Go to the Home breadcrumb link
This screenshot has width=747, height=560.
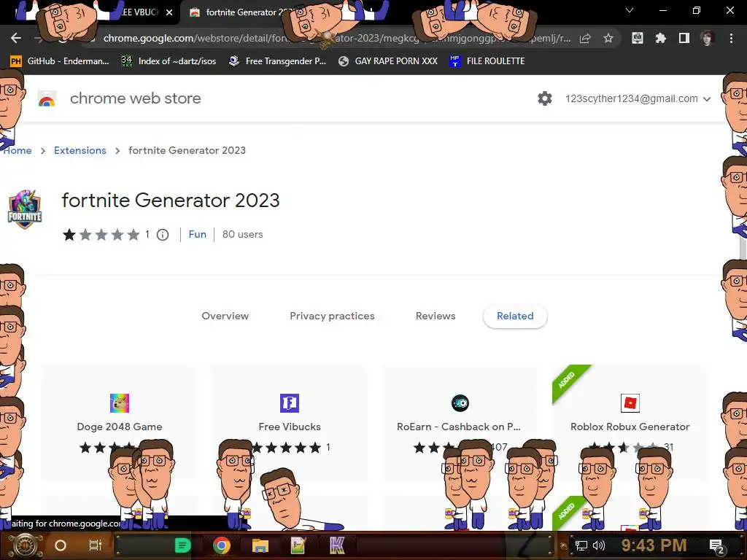(x=18, y=150)
